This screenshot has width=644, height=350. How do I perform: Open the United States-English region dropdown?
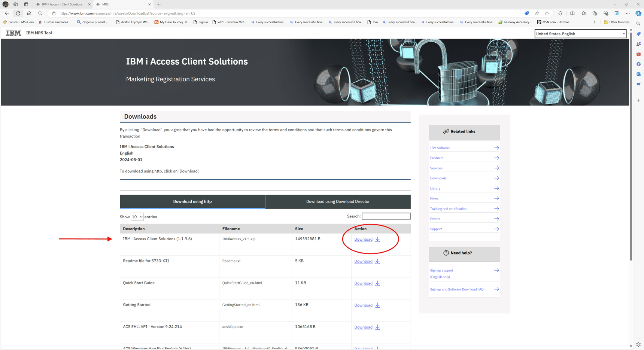tap(580, 34)
